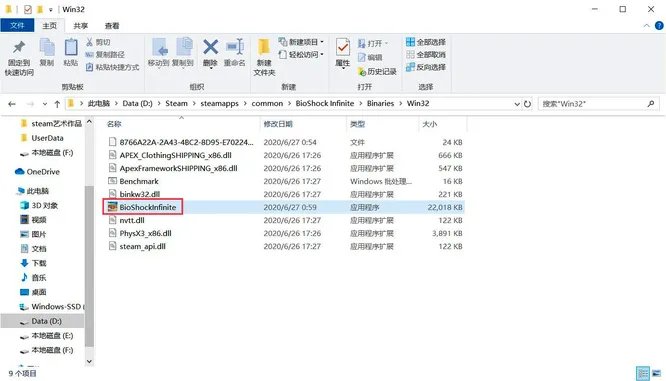This screenshot has width=666, height=381.
Task: Open Downloads (下载) in navigation pane
Action: pyautogui.click(x=34, y=263)
